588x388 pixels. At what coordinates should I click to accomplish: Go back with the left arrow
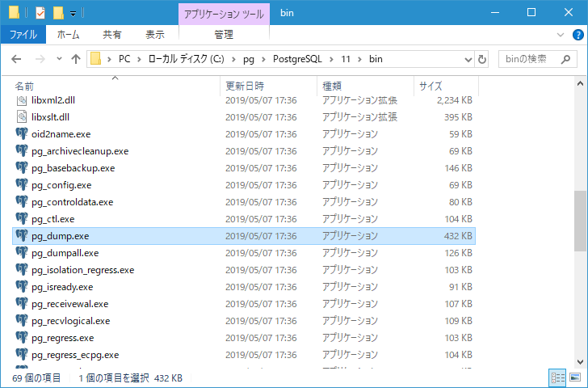16,59
